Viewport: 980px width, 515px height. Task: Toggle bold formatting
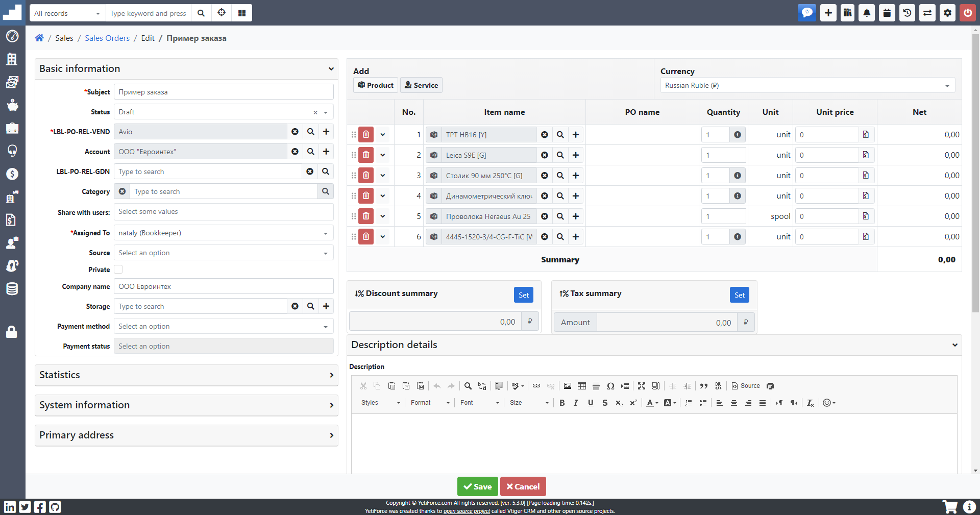(562, 403)
